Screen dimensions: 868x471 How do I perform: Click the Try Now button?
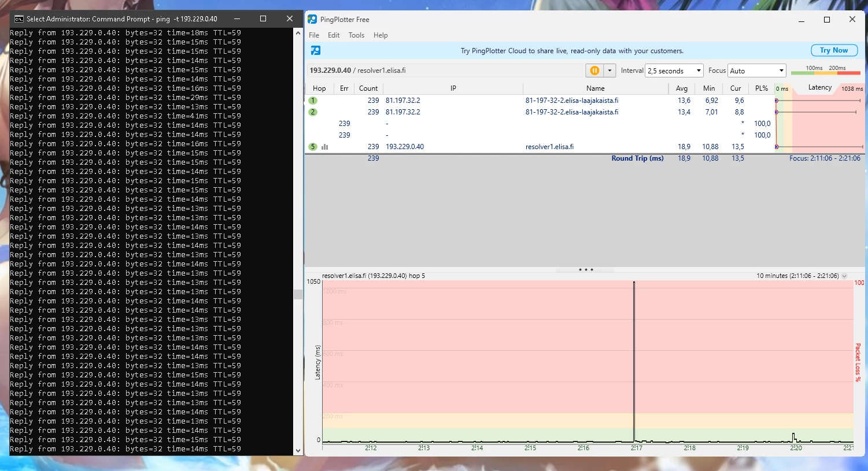(x=834, y=50)
